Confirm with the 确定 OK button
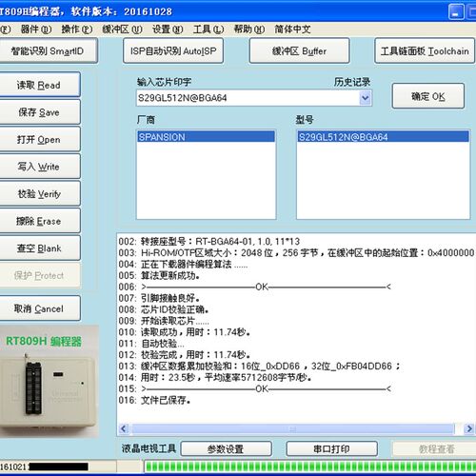Viewport: 476px width, 476px height. pos(428,96)
